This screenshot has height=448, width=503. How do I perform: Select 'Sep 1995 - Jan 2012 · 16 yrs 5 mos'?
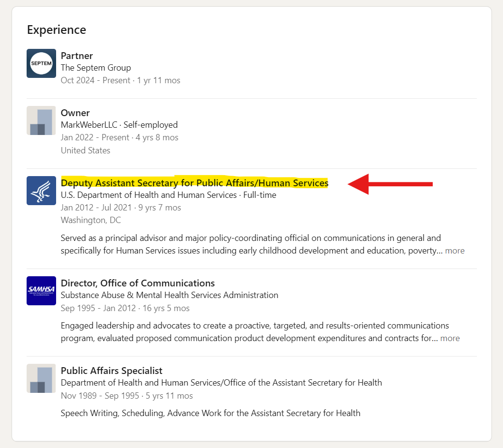click(x=125, y=308)
